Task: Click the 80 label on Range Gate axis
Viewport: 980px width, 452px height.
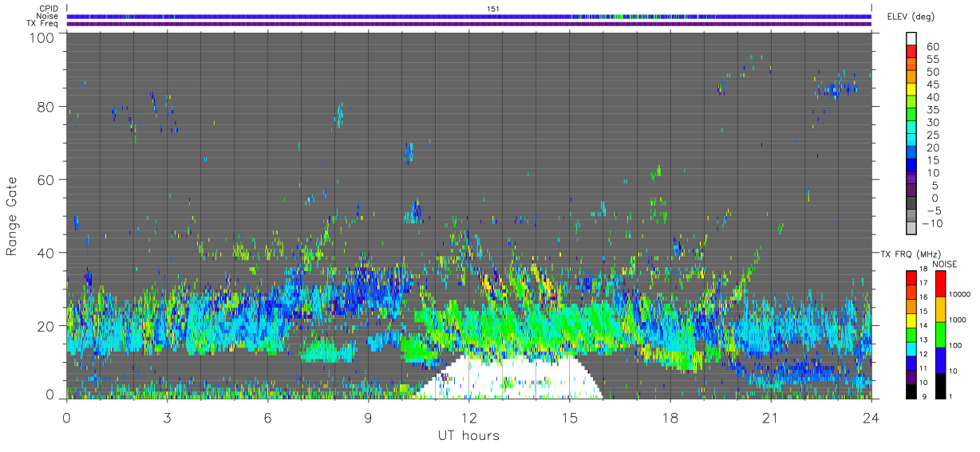Action: (46, 107)
